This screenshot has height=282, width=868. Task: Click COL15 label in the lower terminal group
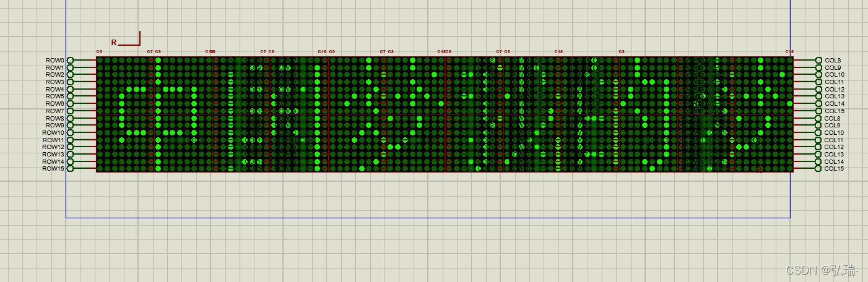(835, 169)
